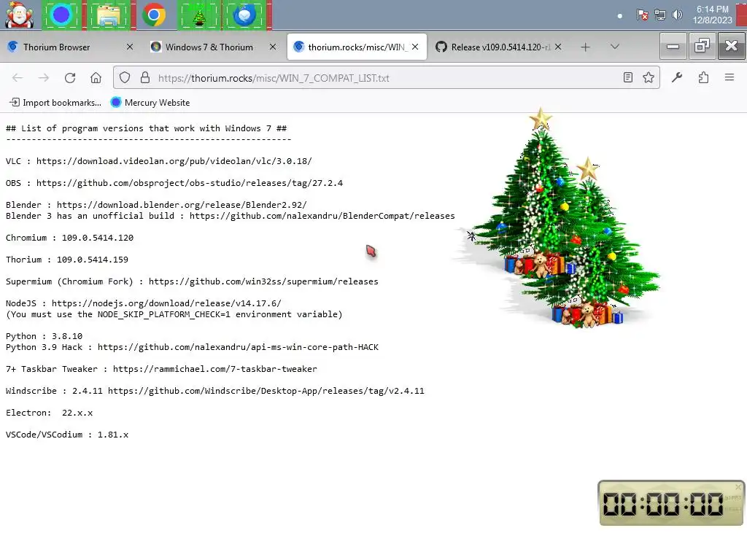The width and height of the screenshot is (747, 560).
Task: Open Mercury browser from the taskbar
Action: click(61, 15)
